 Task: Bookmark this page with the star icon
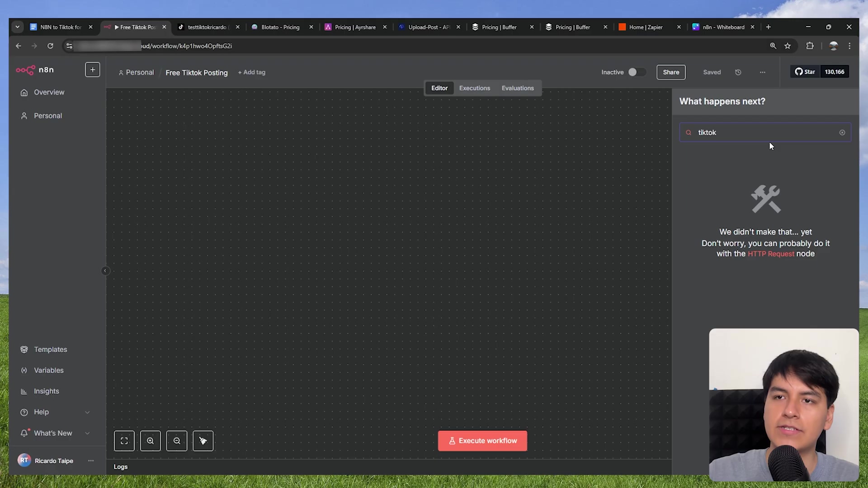click(x=788, y=46)
